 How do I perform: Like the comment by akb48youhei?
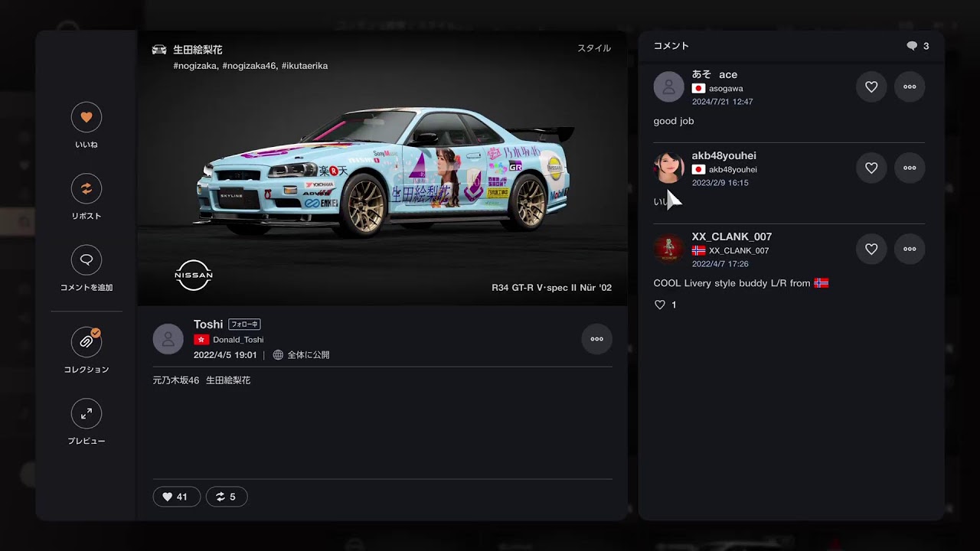pyautogui.click(x=871, y=168)
